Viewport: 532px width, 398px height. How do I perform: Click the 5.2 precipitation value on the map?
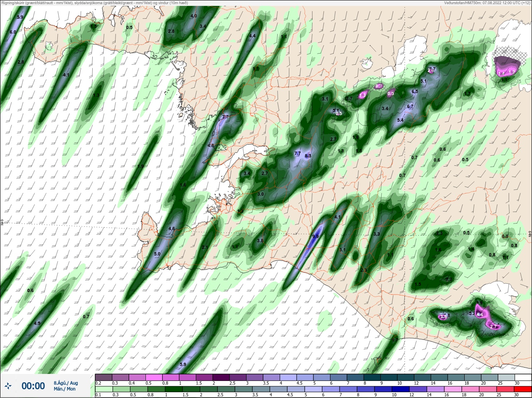pyautogui.click(x=472, y=313)
